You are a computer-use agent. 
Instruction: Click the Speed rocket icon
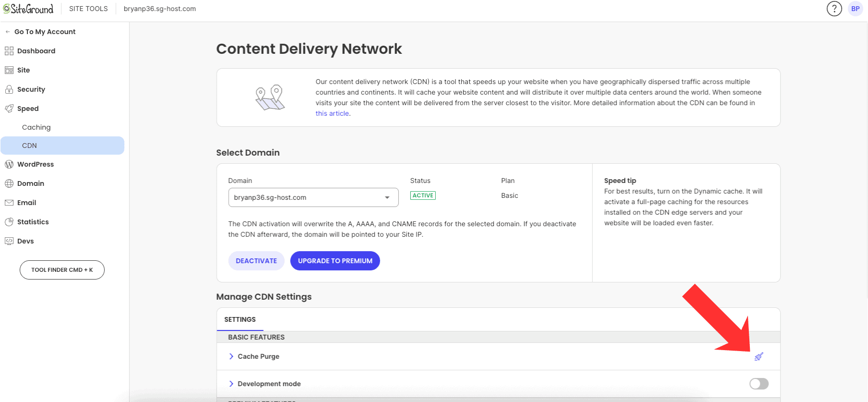coord(9,109)
